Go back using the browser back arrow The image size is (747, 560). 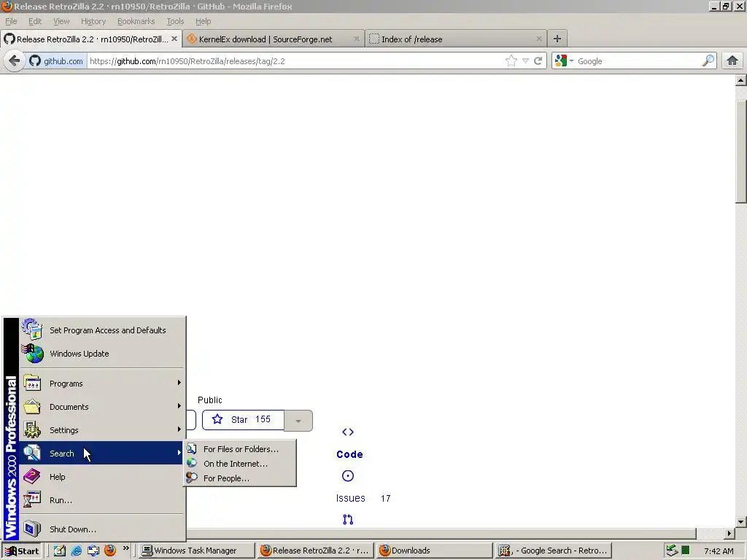coord(15,61)
